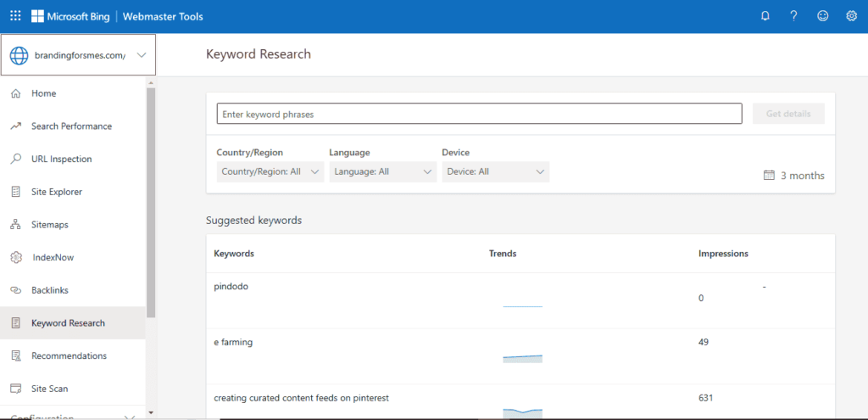This screenshot has height=420, width=868.
Task: Click the pindodo keyword
Action: click(x=231, y=287)
